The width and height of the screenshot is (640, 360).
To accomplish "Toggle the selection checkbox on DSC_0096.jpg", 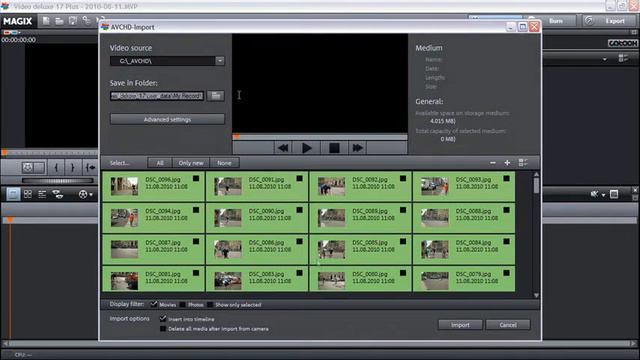I will pyautogui.click(x=196, y=178).
